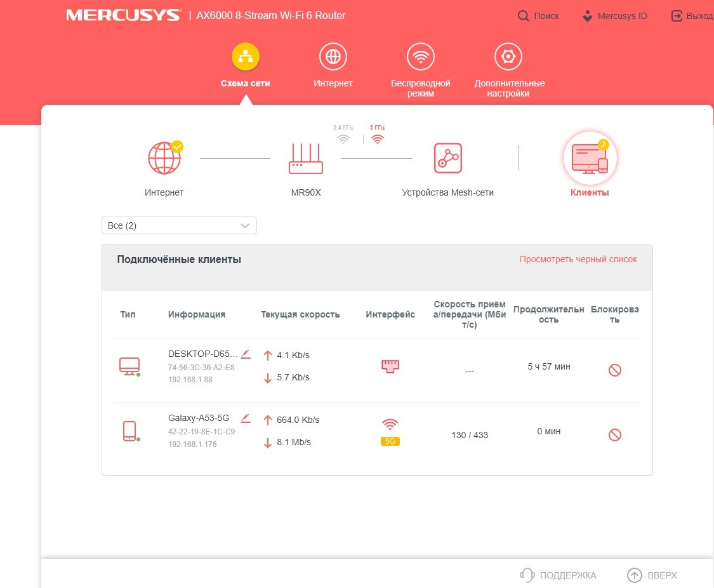
Task: Click the 'ПОДДЕРЖКА' support button text
Action: pos(568,575)
